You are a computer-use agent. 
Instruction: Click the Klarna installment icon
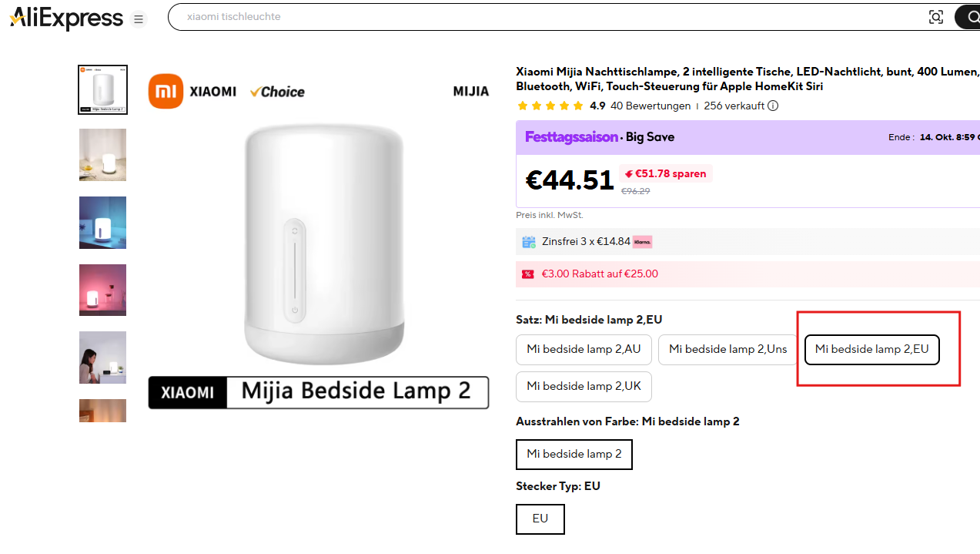coord(642,242)
